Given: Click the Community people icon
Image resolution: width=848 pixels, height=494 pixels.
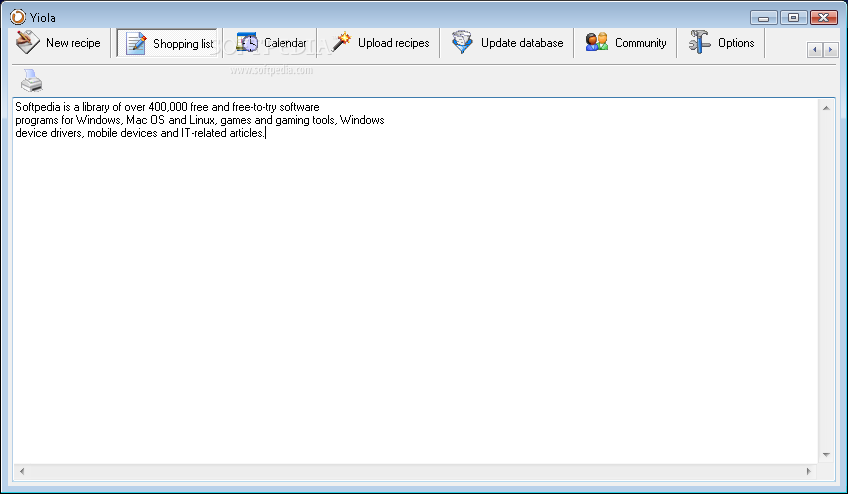Looking at the screenshot, I should click(597, 42).
